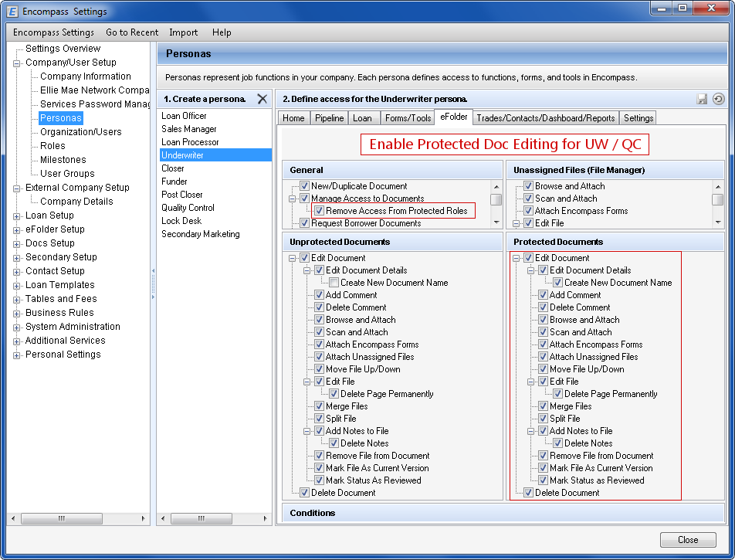
Task: Switch to the Home tab
Action: click(x=293, y=118)
